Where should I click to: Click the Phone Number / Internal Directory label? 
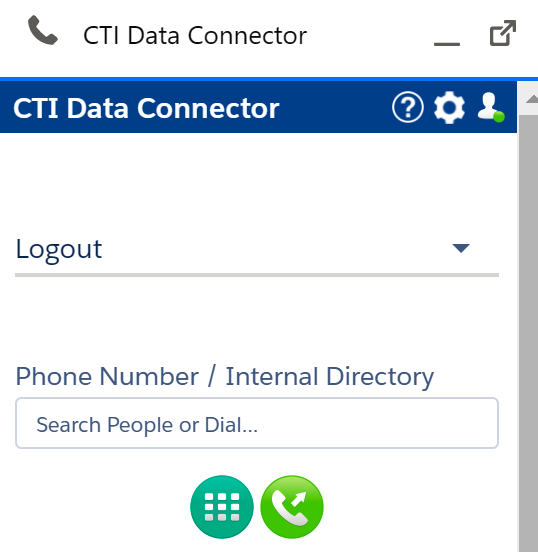click(x=225, y=376)
